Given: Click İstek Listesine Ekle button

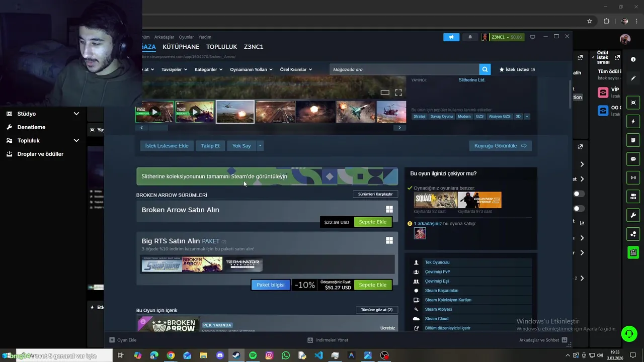Looking at the screenshot, I should click(167, 146).
